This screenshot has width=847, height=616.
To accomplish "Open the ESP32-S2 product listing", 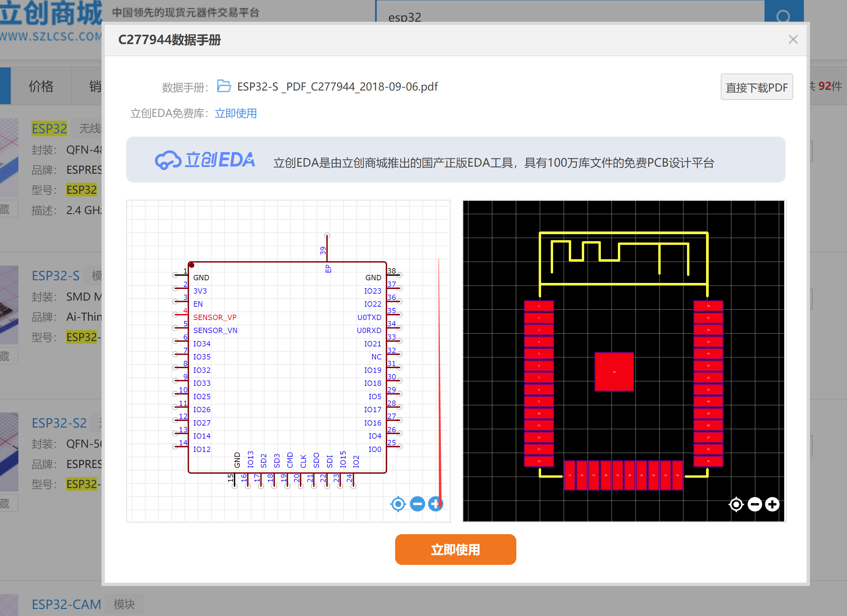I will coord(59,423).
